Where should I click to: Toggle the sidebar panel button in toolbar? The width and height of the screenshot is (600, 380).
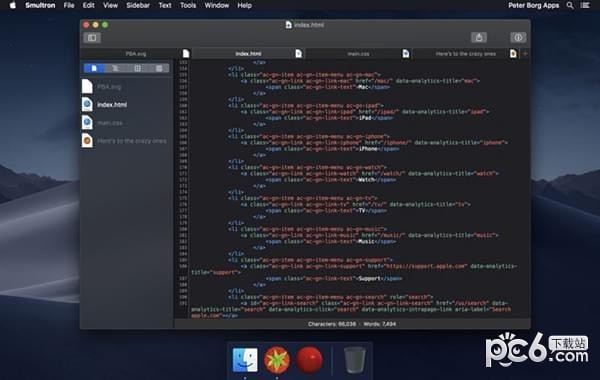click(92, 38)
